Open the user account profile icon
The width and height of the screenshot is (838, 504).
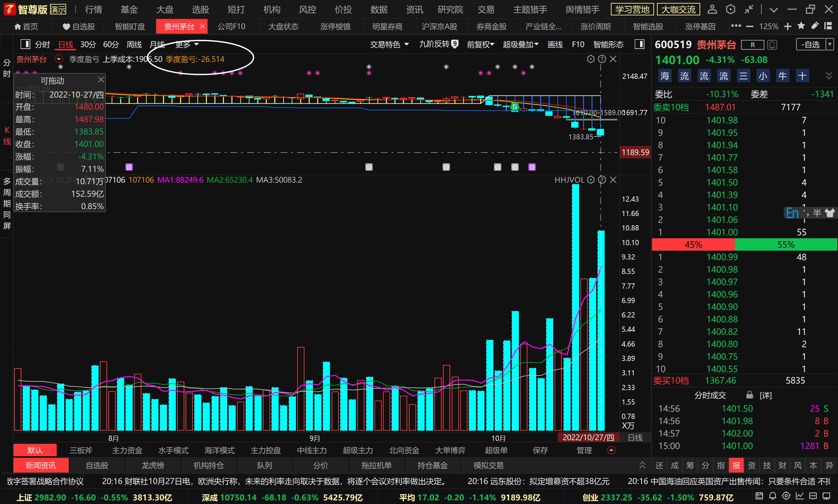[x=712, y=9]
